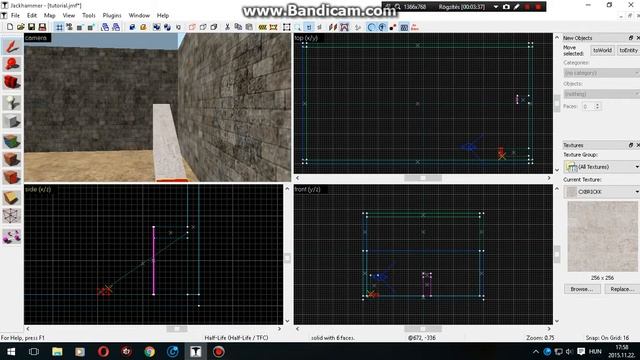
Task: Click the Group objects icon
Action: pos(157,27)
